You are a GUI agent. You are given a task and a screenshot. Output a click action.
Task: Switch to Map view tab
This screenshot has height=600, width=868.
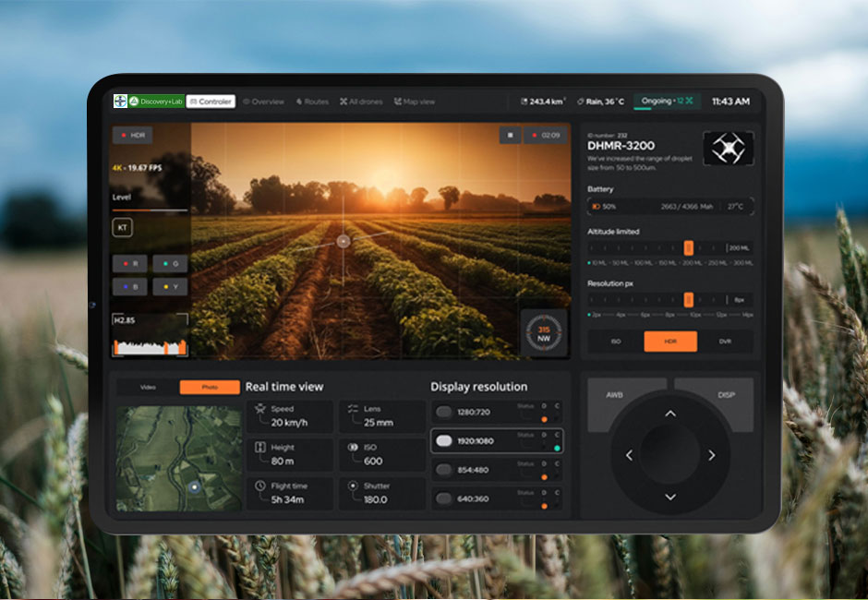pyautogui.click(x=414, y=102)
